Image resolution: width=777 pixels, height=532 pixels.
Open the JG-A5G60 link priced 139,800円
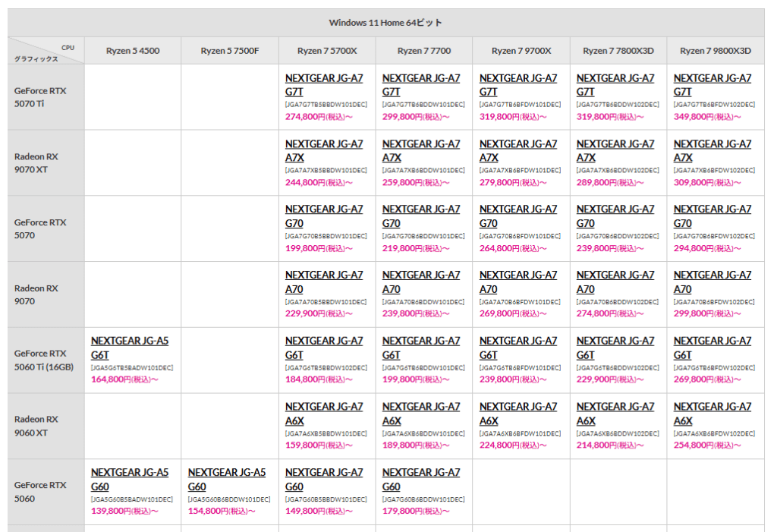[x=129, y=479]
